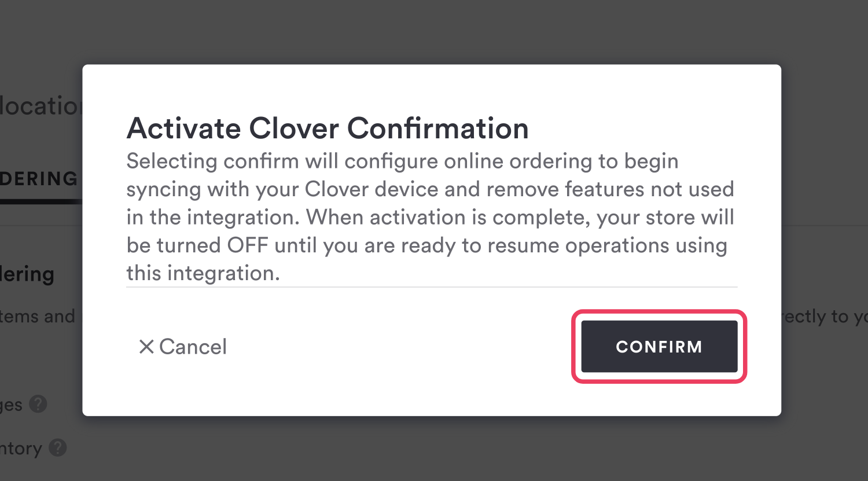Click the dark underline beneath "DERING" tab
The image size is (868, 481).
(41, 201)
